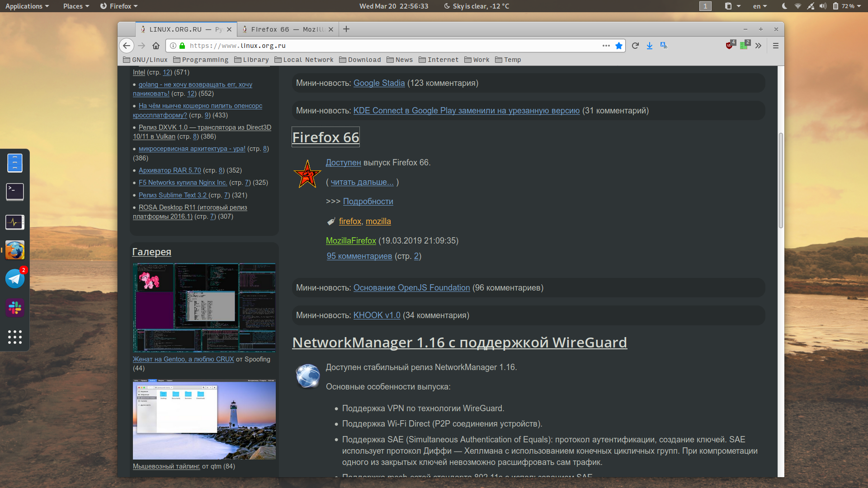Go back using the back arrow button
The image size is (868, 488).
pyautogui.click(x=127, y=46)
